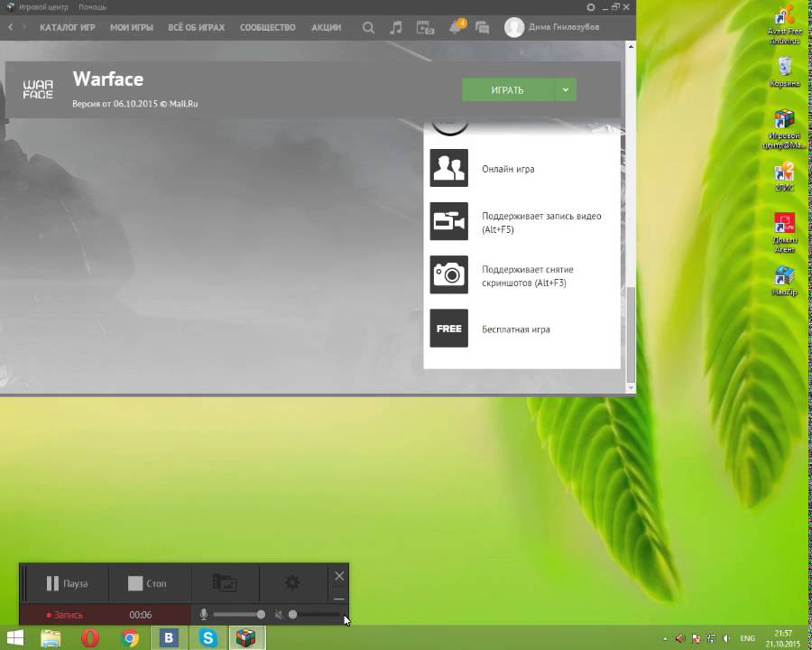The height and width of the screenshot is (650, 812).
Task: Open Игровой центр@Mail desktop shortcut
Action: pos(785,129)
